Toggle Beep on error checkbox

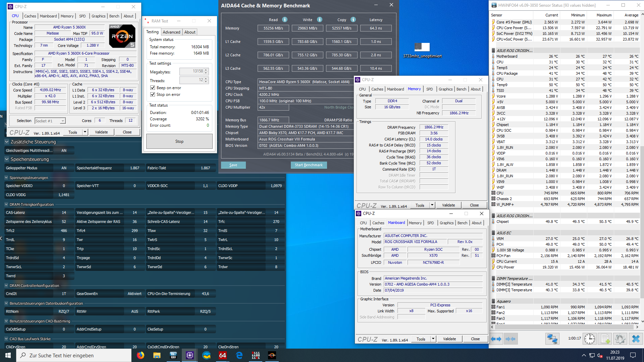[153, 88]
